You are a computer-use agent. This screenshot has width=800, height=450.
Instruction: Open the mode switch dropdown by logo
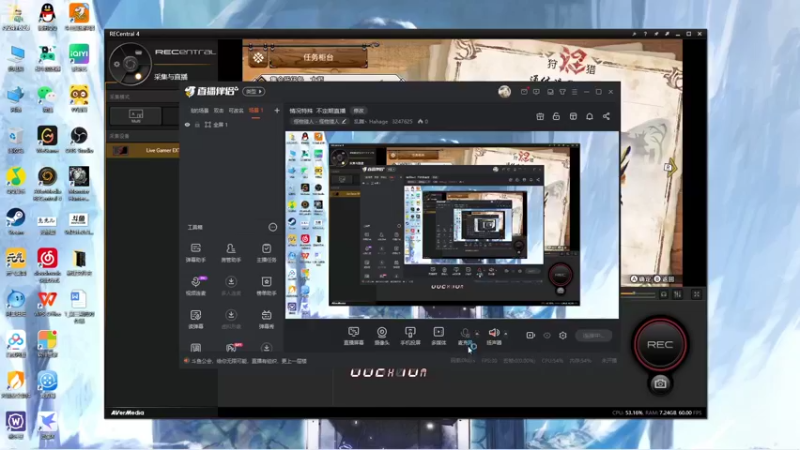(254, 91)
